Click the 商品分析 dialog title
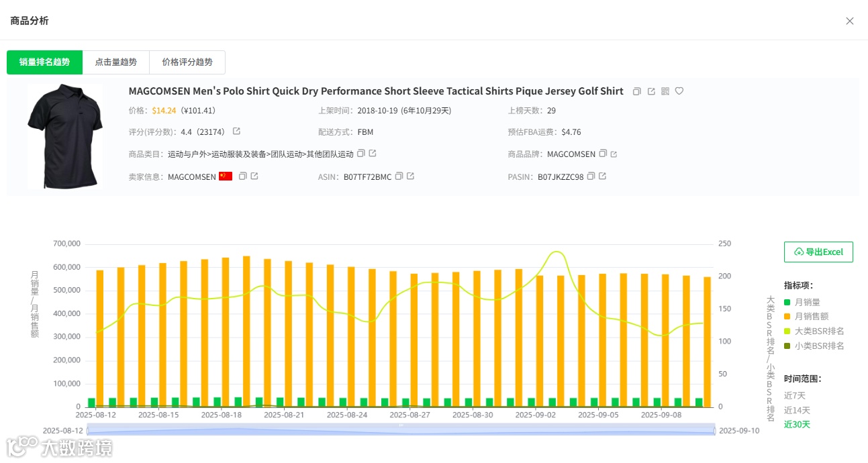 [30, 21]
